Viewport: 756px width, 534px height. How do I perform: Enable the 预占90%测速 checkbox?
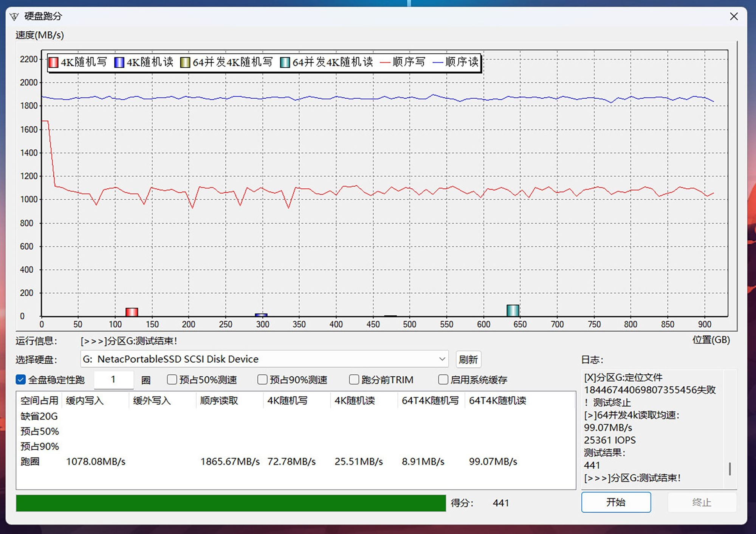pyautogui.click(x=262, y=379)
